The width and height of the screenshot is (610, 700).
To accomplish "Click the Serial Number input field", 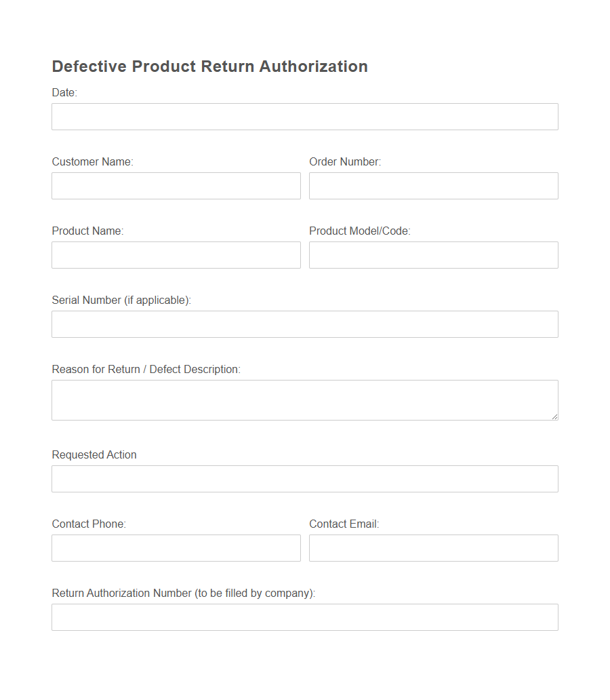I will click(x=304, y=324).
